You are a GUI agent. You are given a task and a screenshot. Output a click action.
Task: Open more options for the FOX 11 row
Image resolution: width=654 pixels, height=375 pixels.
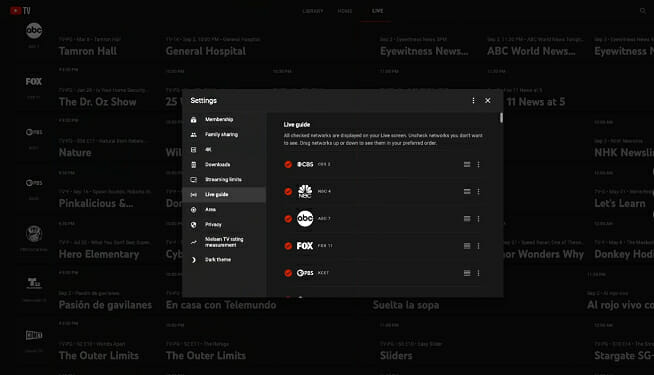click(x=478, y=246)
